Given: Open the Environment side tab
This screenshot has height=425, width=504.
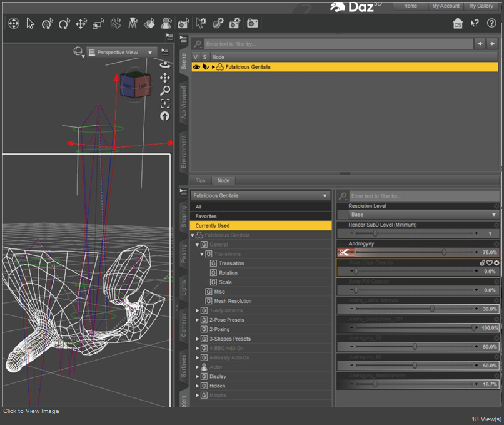Looking at the screenshot, I should click(184, 151).
